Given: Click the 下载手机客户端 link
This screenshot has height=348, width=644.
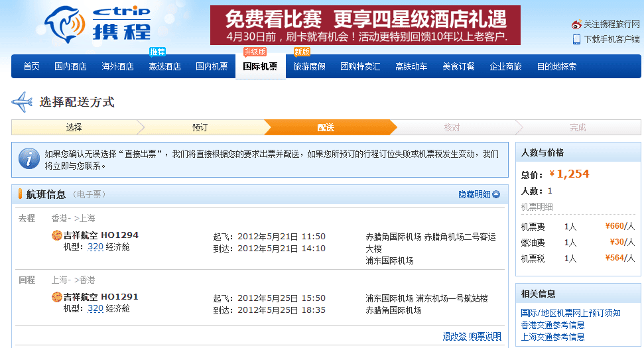Looking at the screenshot, I should [611, 39].
